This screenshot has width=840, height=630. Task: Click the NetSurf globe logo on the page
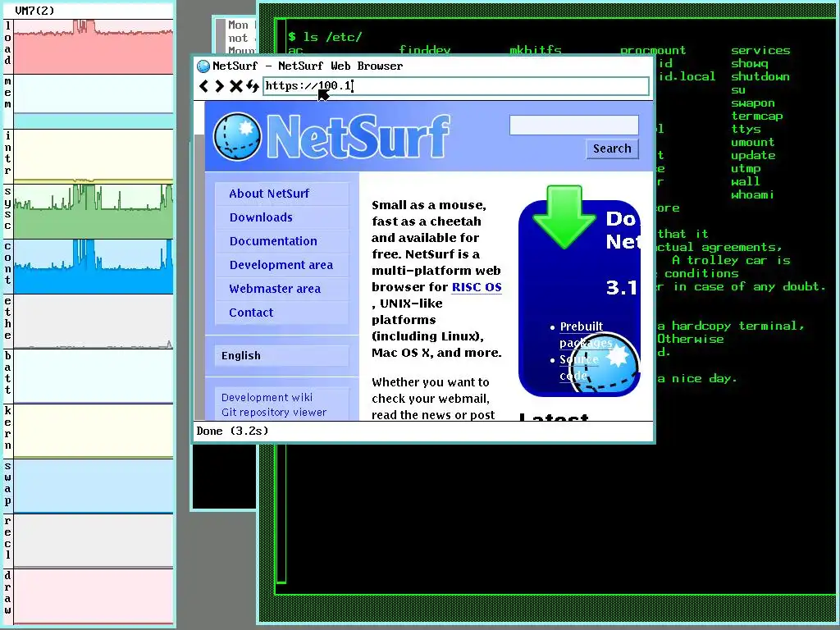tap(237, 137)
